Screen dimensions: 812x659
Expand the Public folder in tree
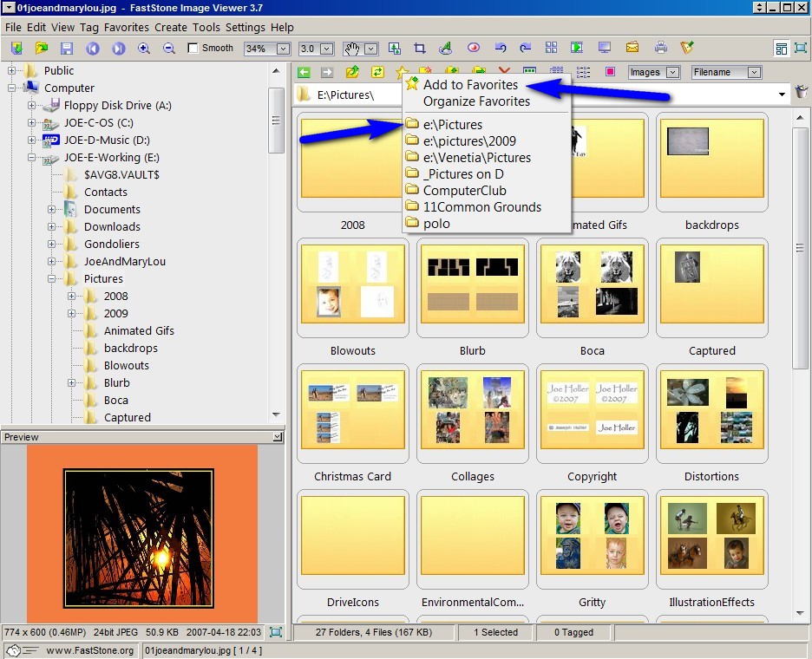11,70
